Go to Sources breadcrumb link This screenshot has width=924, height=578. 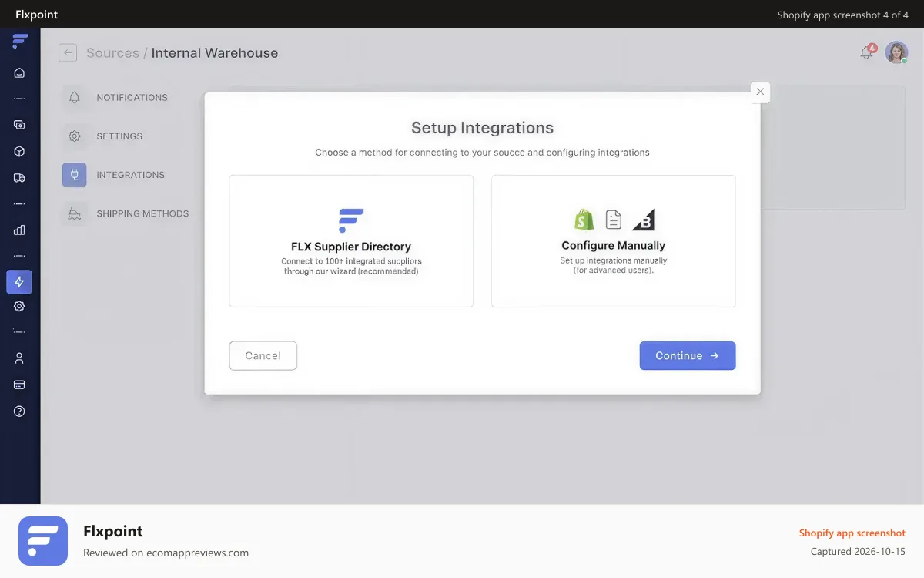point(112,53)
